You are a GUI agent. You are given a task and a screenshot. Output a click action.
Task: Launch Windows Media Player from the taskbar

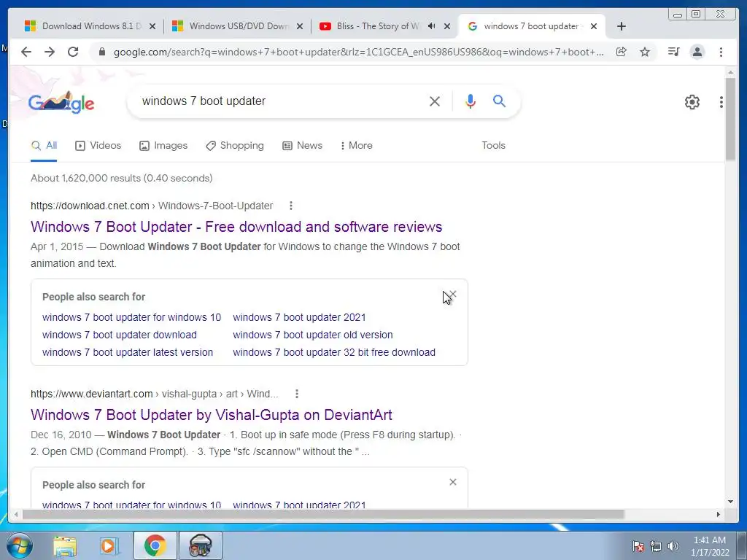(108, 545)
